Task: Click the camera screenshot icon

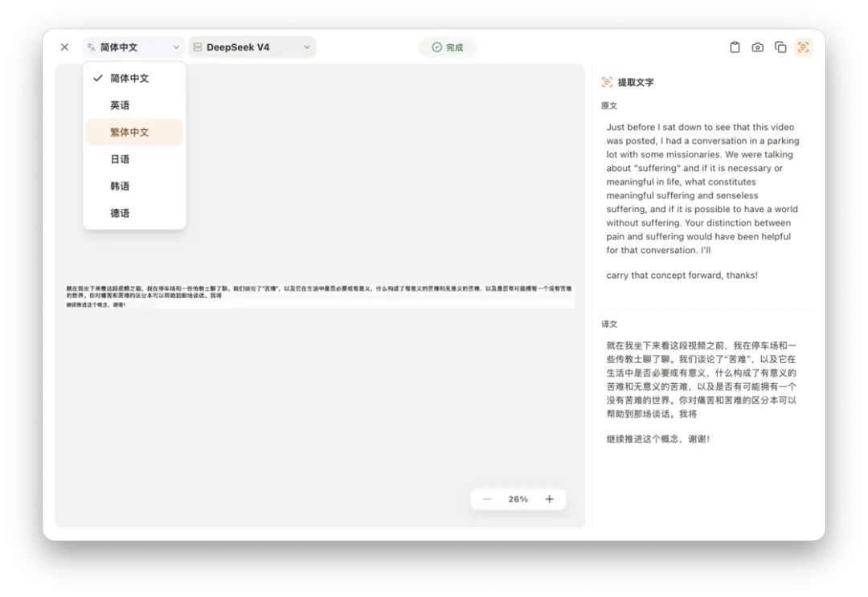Action: [x=757, y=47]
